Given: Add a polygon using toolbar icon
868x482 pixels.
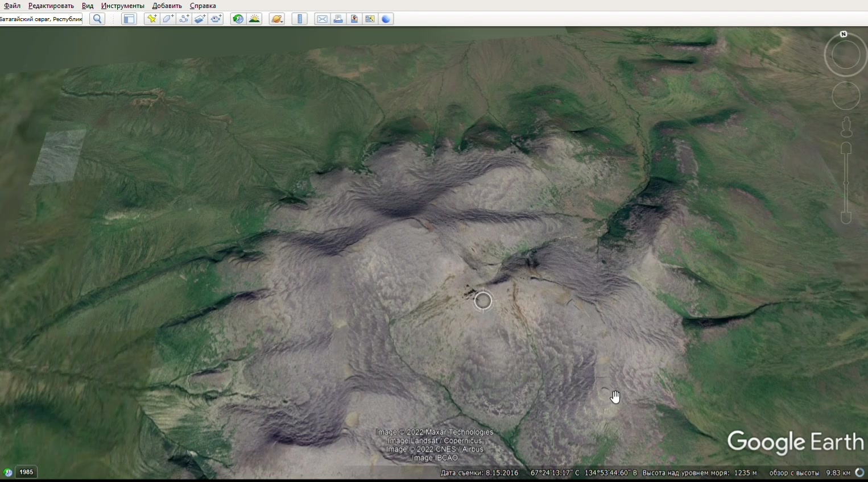Looking at the screenshot, I should coord(168,19).
